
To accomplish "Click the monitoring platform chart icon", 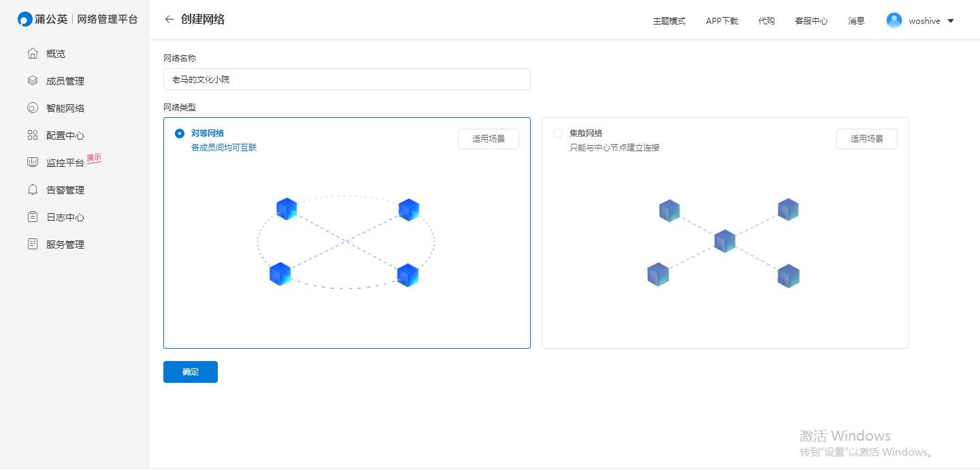I will pyautogui.click(x=32, y=163).
